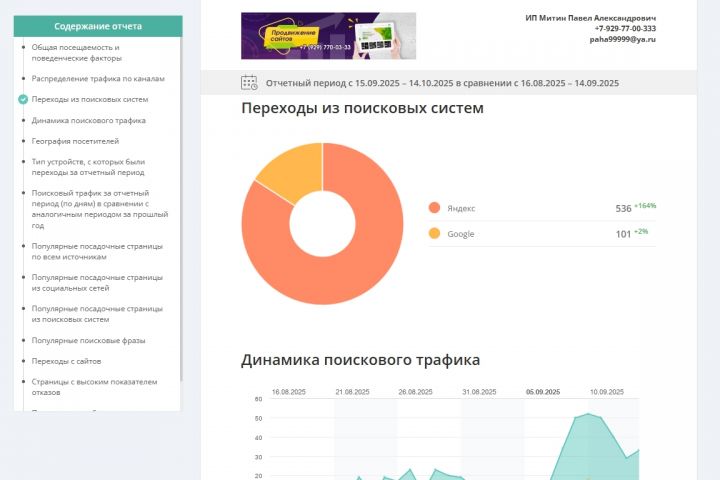Click the name ИП Митин Павел Александрович
720x480 pixels.
591,18
